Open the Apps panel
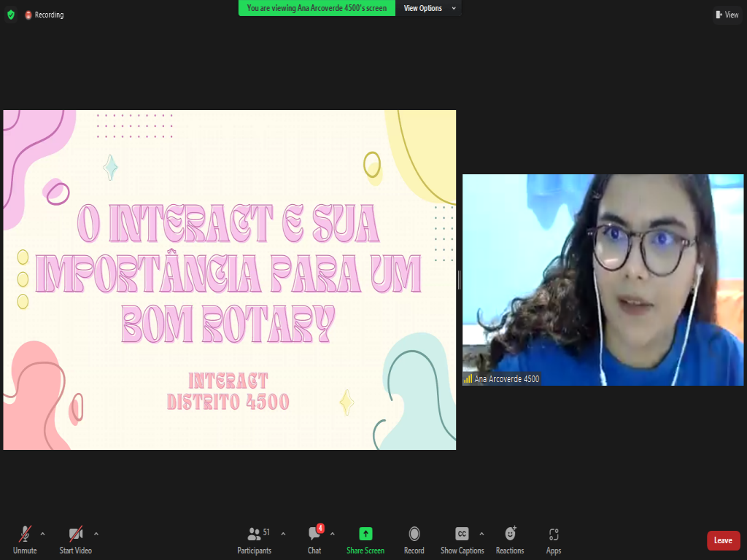The image size is (747, 560). [x=554, y=539]
